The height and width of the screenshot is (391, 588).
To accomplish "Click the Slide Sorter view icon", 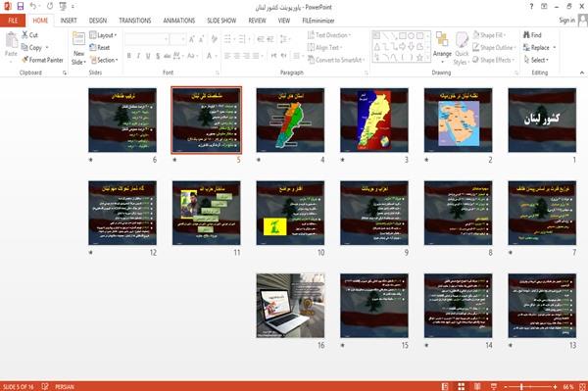I will click(x=462, y=386).
